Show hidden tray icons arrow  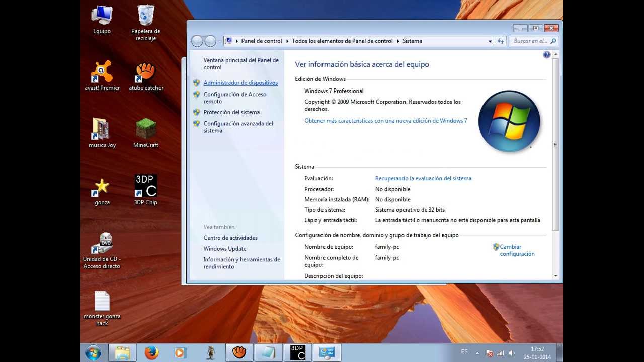477,353
